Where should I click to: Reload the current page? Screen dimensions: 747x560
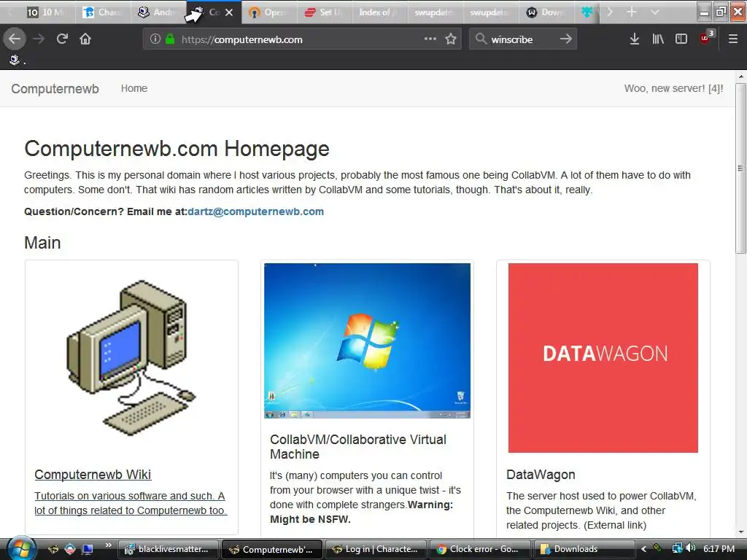pos(62,39)
